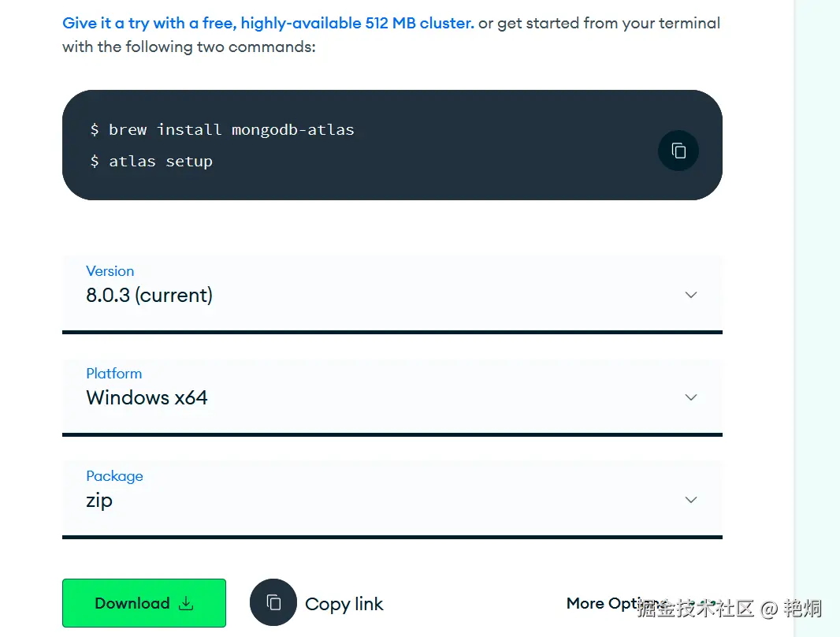Expand the Version dropdown chevron

click(x=691, y=295)
